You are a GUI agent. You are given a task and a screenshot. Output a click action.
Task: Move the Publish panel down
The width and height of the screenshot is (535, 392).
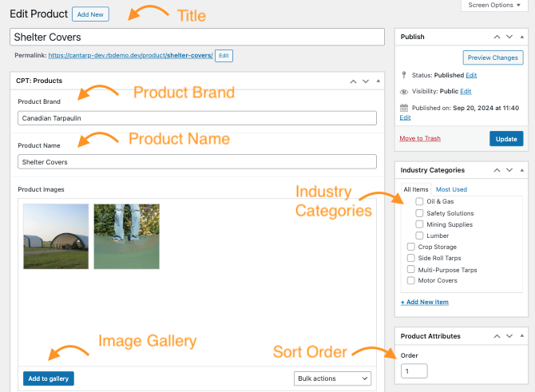(x=508, y=37)
